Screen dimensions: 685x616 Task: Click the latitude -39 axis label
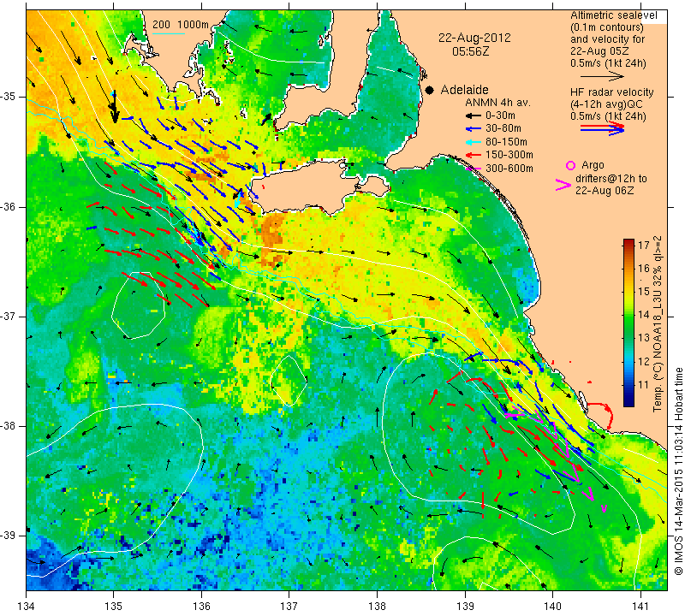click(9, 536)
